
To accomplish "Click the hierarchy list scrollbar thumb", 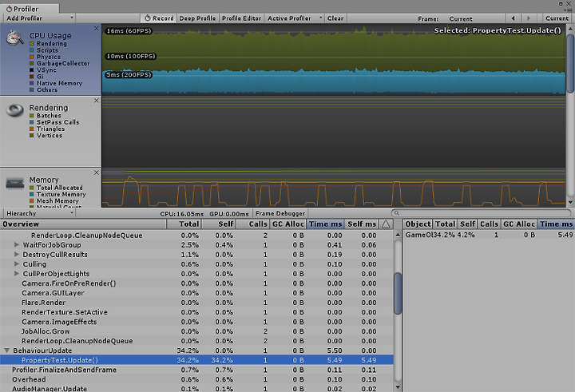I will click(x=398, y=293).
